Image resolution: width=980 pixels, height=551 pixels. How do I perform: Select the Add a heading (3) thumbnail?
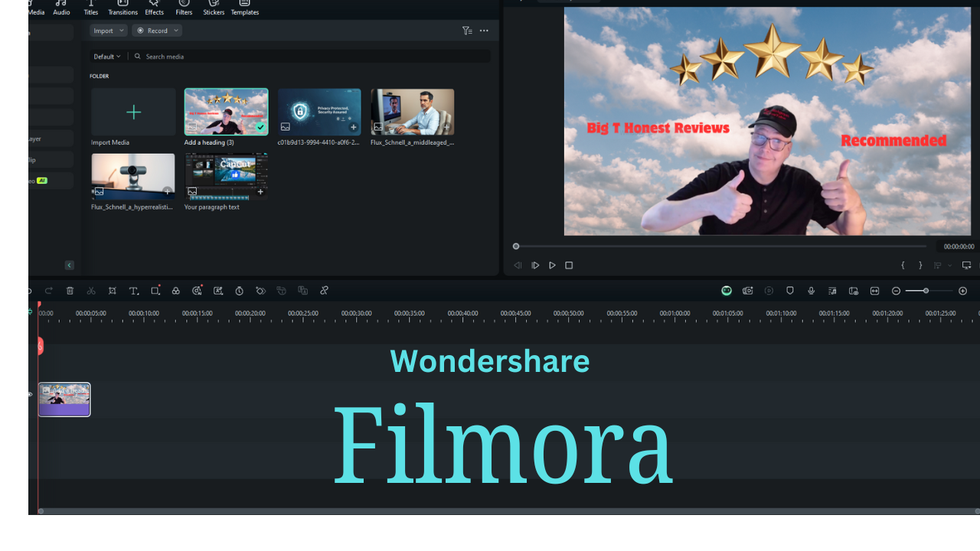(226, 112)
